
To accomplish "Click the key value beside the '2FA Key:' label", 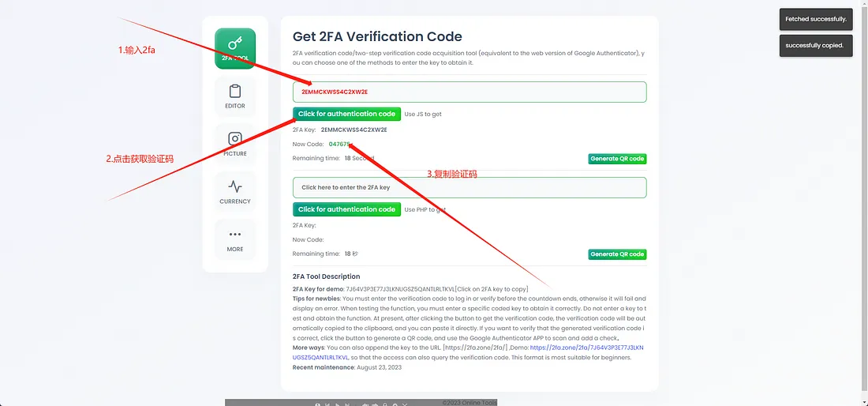I will [354, 130].
